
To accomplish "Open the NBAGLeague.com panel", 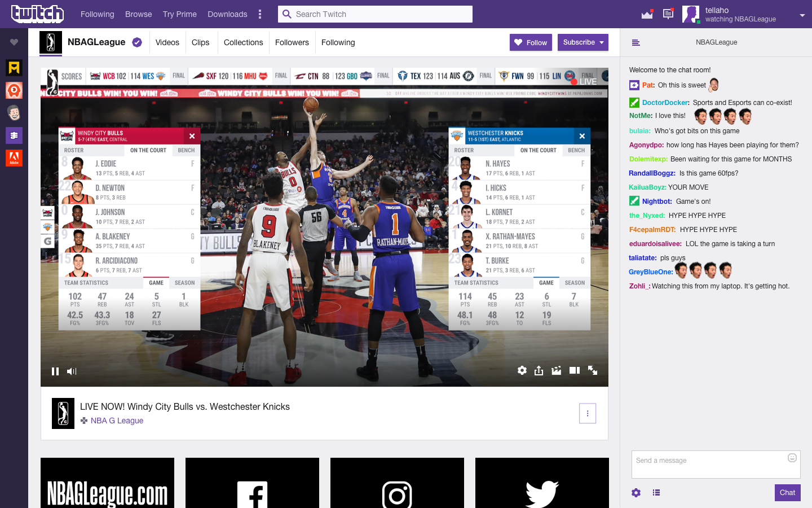I will point(107,483).
